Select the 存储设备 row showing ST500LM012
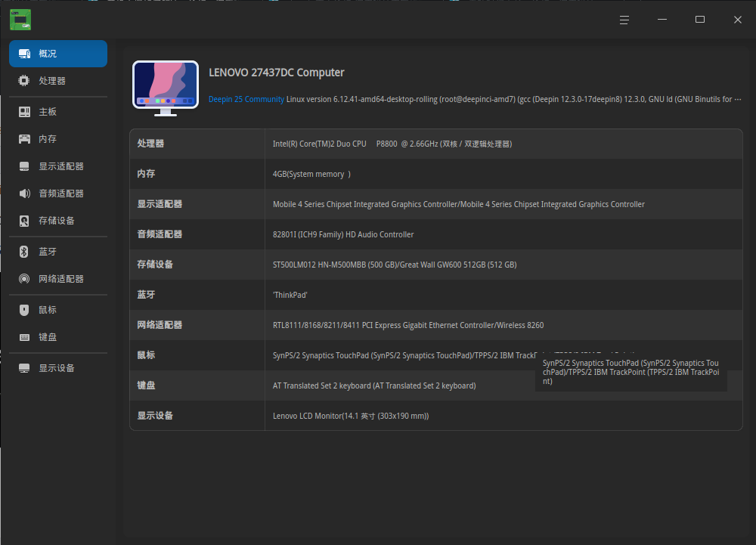 click(x=436, y=265)
